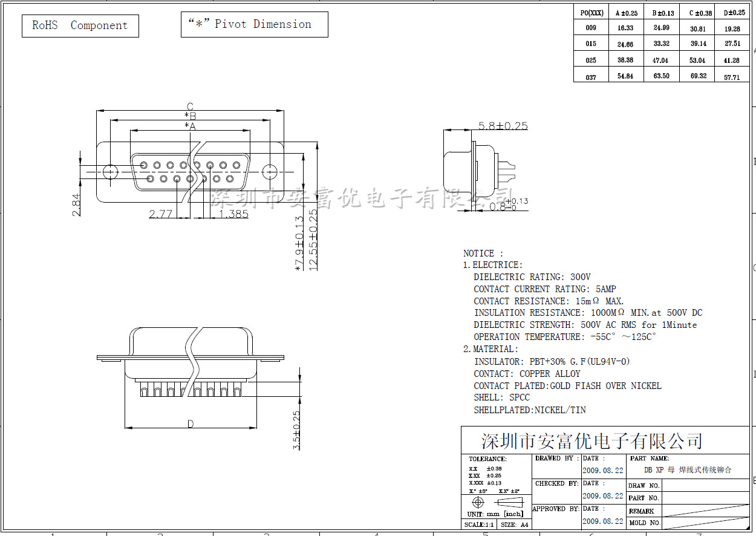Select the 009 row label in table
756x536 pixels.
click(591, 28)
